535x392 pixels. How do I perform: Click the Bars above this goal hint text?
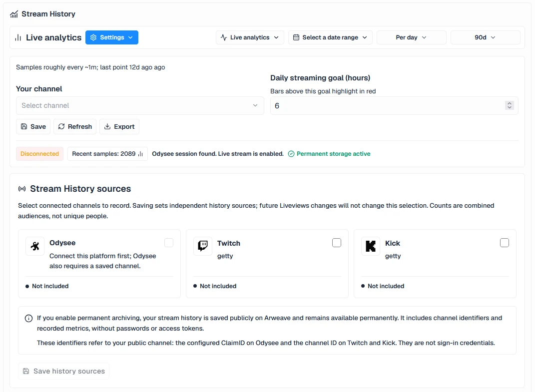(x=323, y=91)
